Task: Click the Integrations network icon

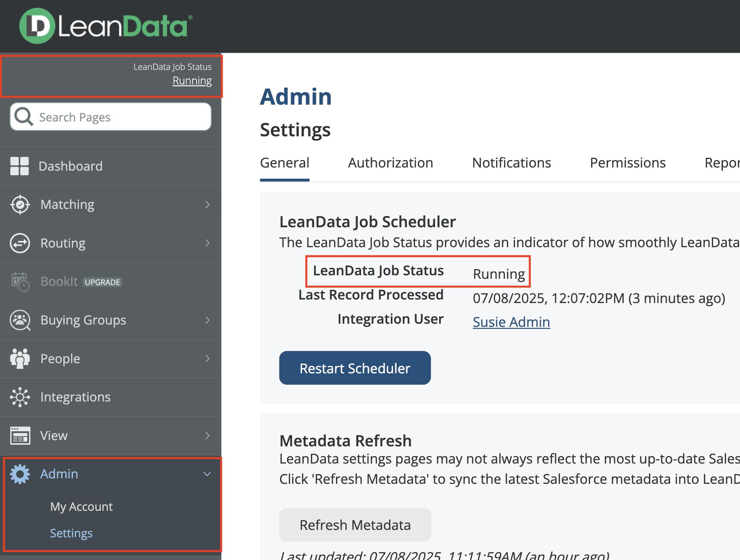Action: 20,397
